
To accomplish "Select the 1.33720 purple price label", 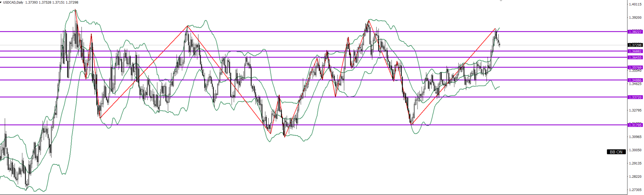I will point(635,97).
